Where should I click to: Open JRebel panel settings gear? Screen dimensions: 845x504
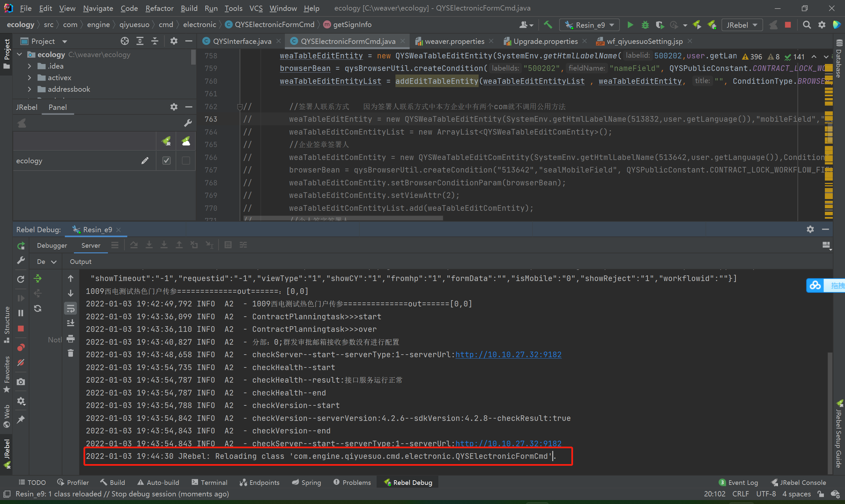174,107
